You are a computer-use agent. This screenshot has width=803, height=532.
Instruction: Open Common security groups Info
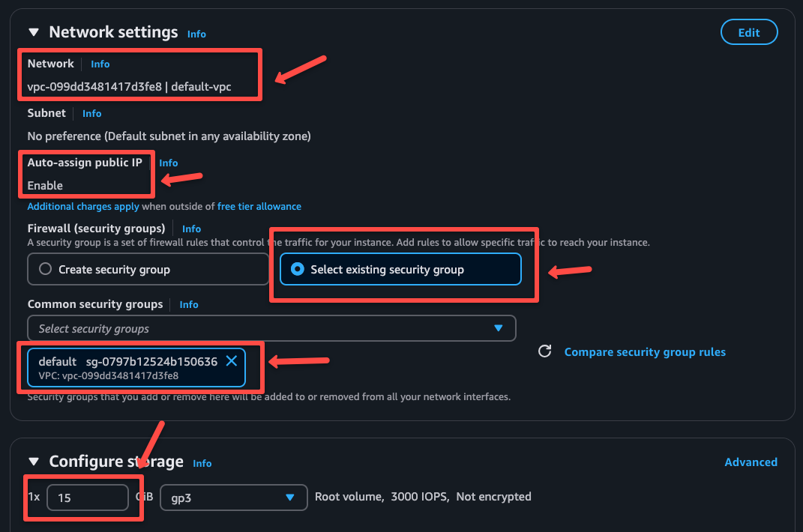[x=188, y=304]
